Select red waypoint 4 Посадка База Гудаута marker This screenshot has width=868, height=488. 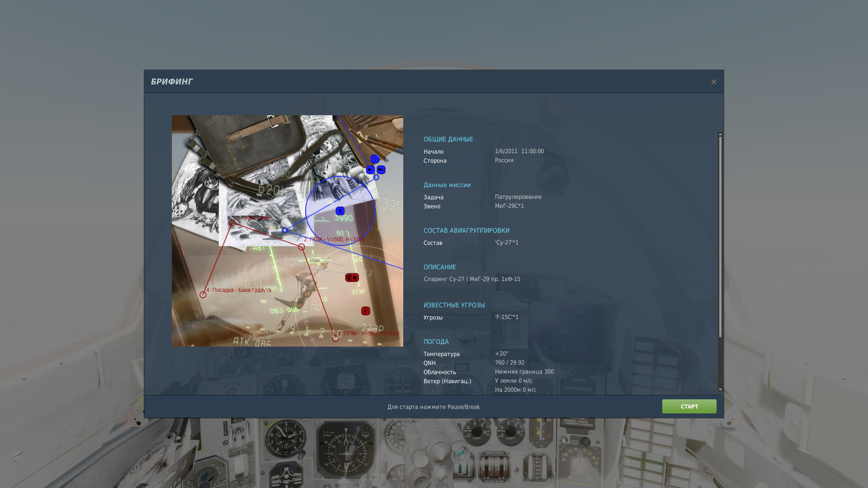203,295
